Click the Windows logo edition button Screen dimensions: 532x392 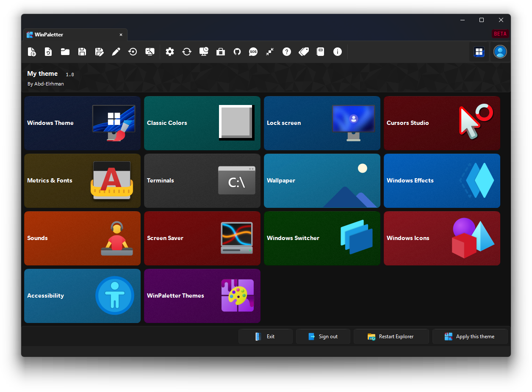(479, 52)
